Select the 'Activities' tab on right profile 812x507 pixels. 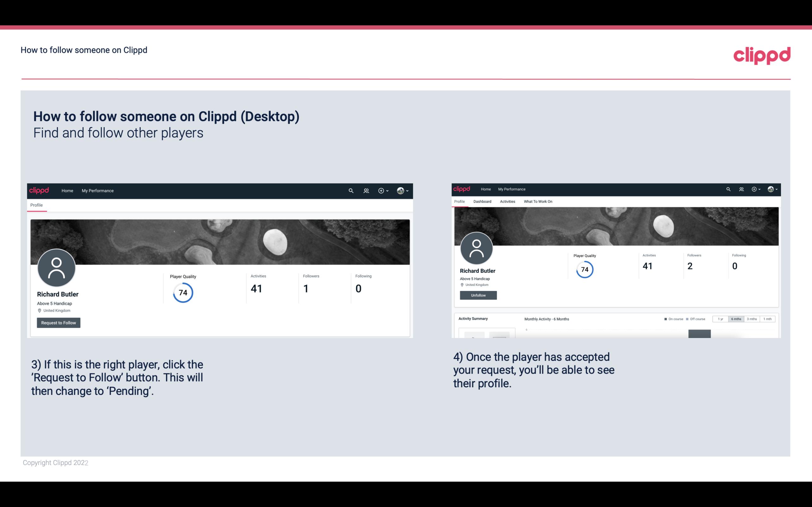pos(506,202)
